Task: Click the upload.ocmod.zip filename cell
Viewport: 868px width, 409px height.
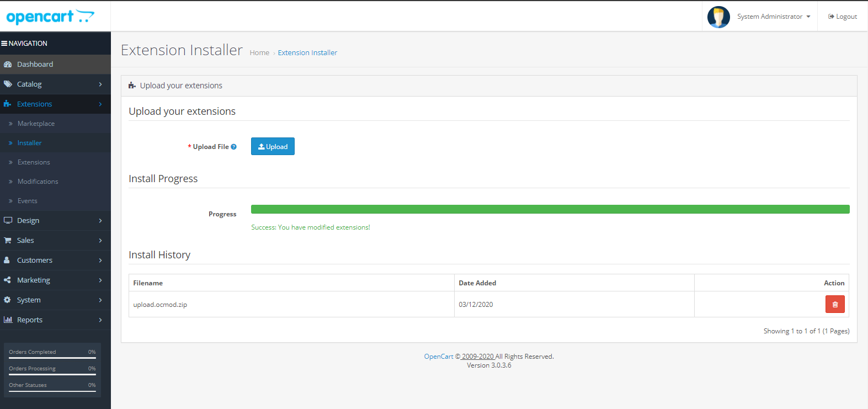Action: click(291, 304)
